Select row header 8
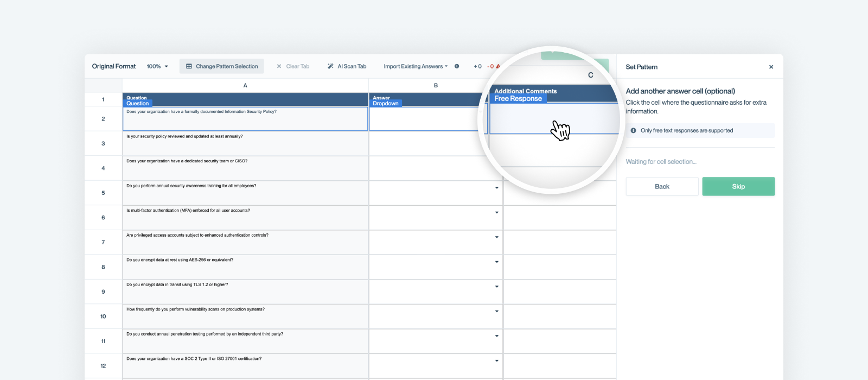Viewport: 868px width, 380px height. [x=103, y=267]
